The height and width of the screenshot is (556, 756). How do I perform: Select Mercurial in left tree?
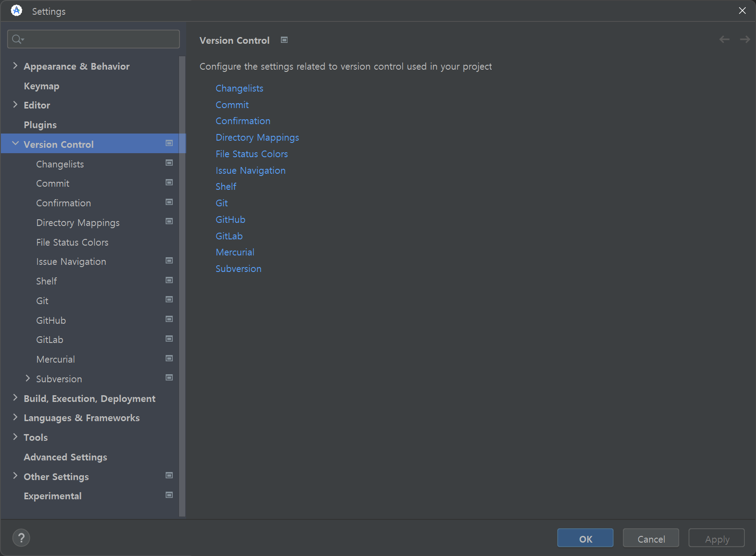55,359
